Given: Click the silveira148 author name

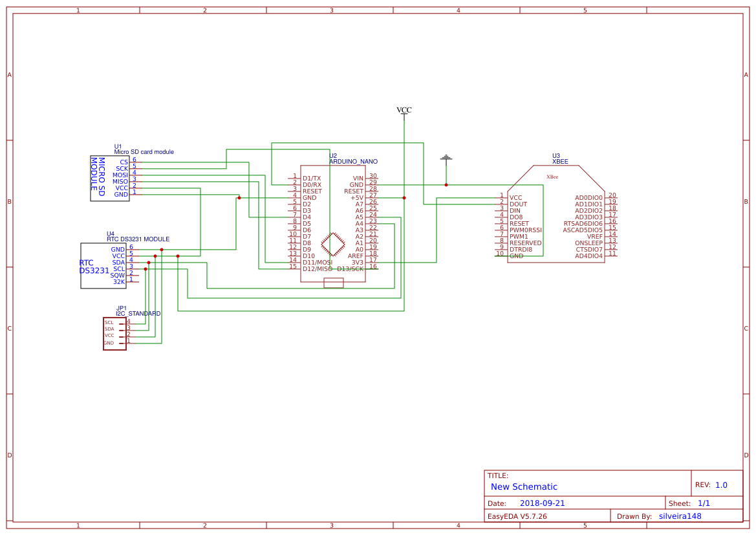Looking at the screenshot, I should [680, 516].
